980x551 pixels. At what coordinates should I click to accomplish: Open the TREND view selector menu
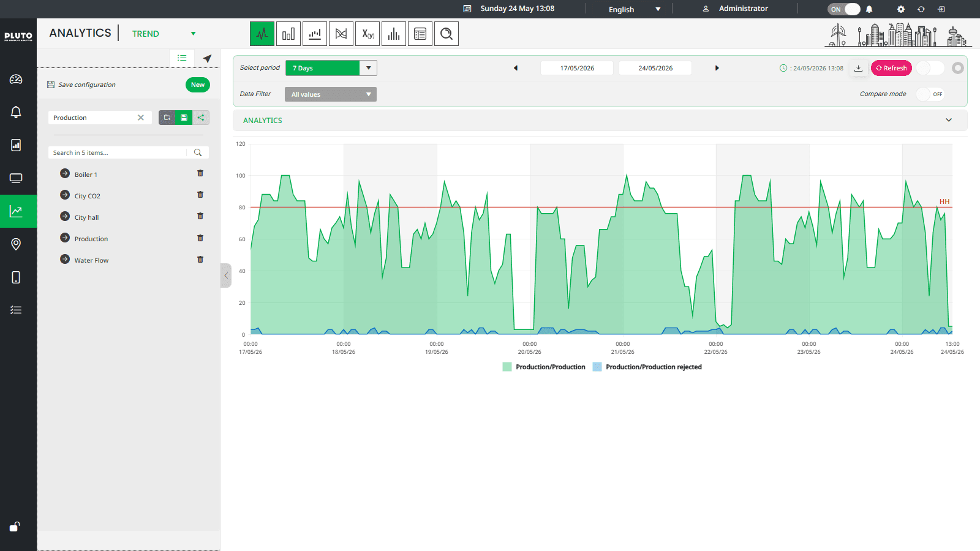164,34
